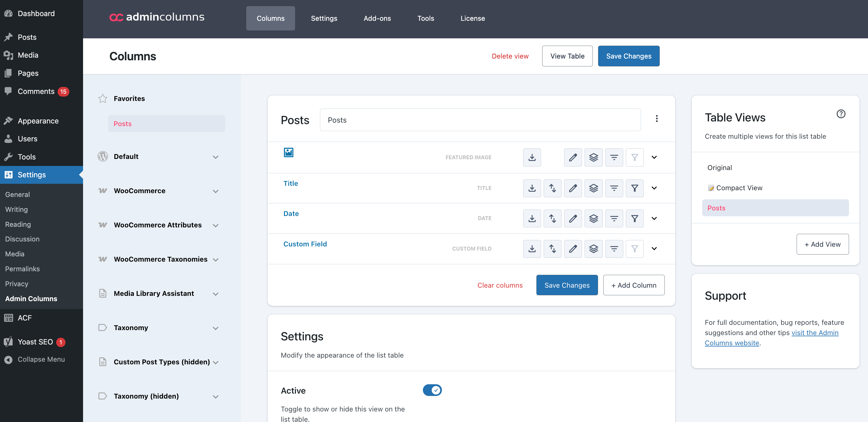This screenshot has height=422, width=868.
Task: Click the sort arrows icon in Title row
Action: tap(552, 188)
